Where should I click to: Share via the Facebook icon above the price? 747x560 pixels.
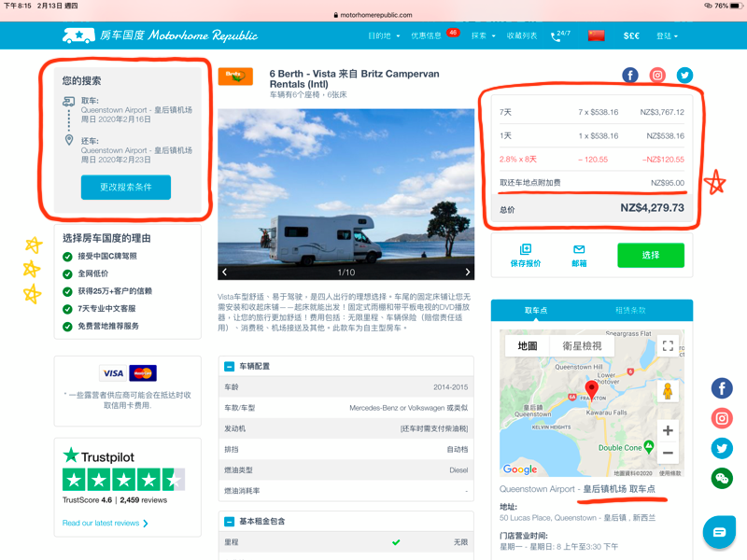[x=630, y=76]
